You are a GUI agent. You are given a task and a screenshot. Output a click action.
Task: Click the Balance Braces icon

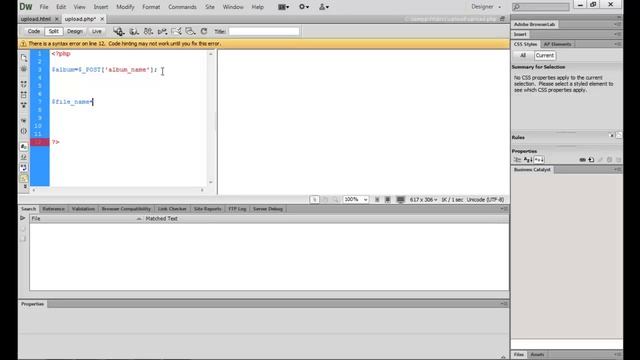[x=24, y=131]
